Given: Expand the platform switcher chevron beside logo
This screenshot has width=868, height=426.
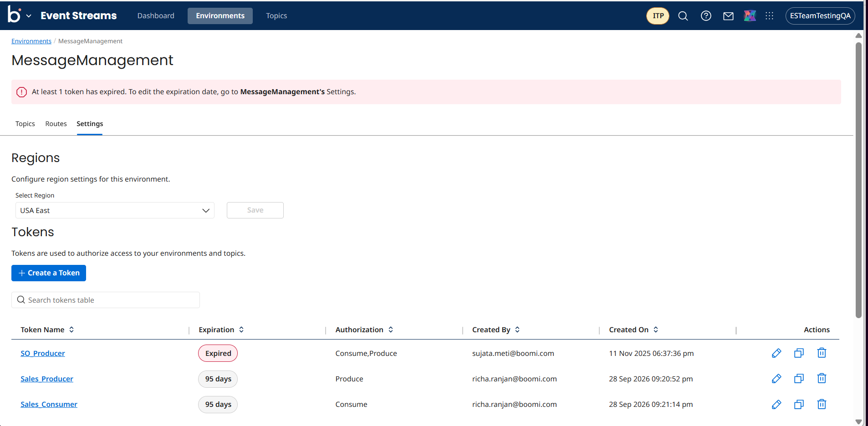Looking at the screenshot, I should pos(29,16).
